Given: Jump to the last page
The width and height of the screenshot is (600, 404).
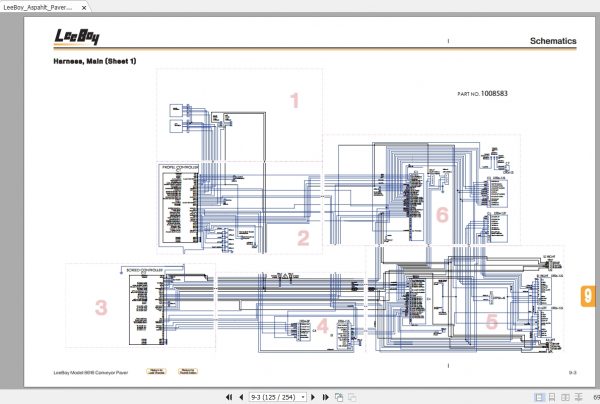Looking at the screenshot, I should click(x=326, y=397).
